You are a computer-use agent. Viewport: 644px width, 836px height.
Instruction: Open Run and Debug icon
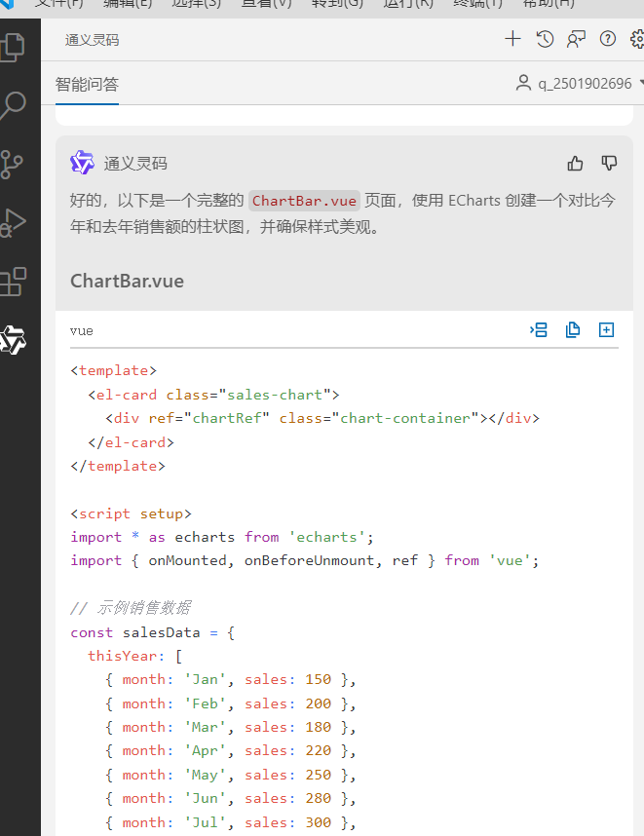tap(12, 223)
